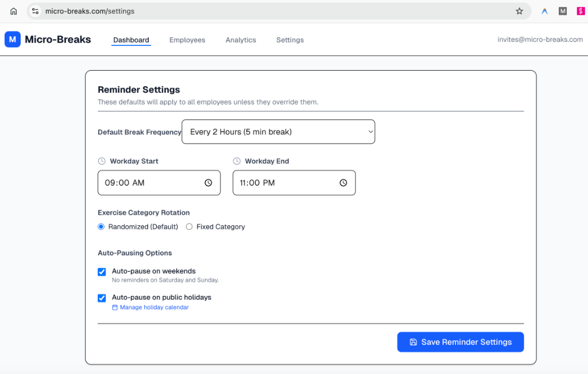The height and width of the screenshot is (374, 588).
Task: Switch to the Settings tab
Action: [x=290, y=40]
